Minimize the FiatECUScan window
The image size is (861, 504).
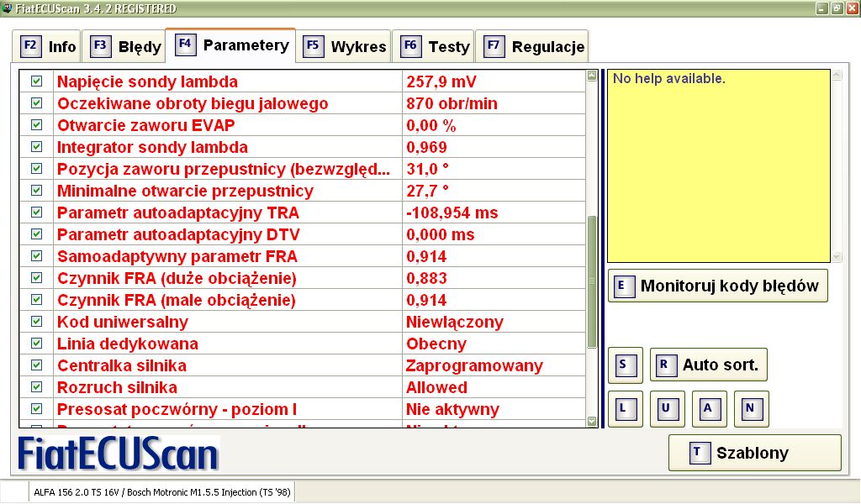[x=822, y=8]
